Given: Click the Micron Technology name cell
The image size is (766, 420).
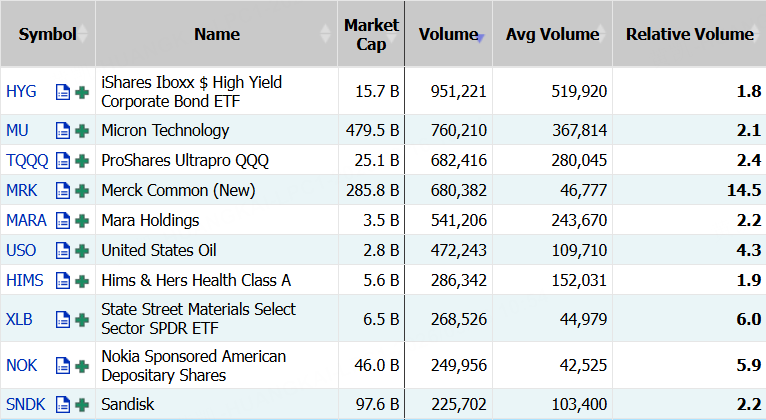Looking at the screenshot, I should click(165, 130).
